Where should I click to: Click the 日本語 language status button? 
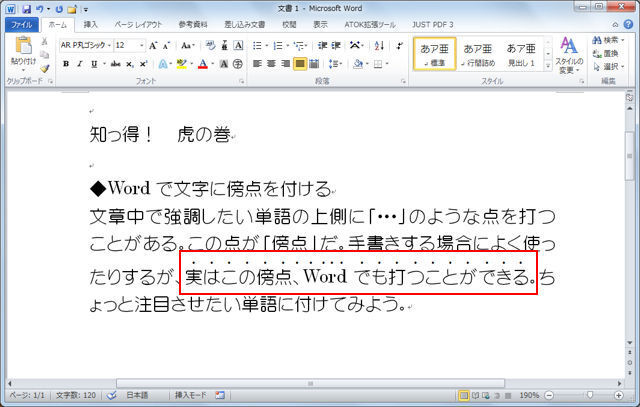(137, 395)
